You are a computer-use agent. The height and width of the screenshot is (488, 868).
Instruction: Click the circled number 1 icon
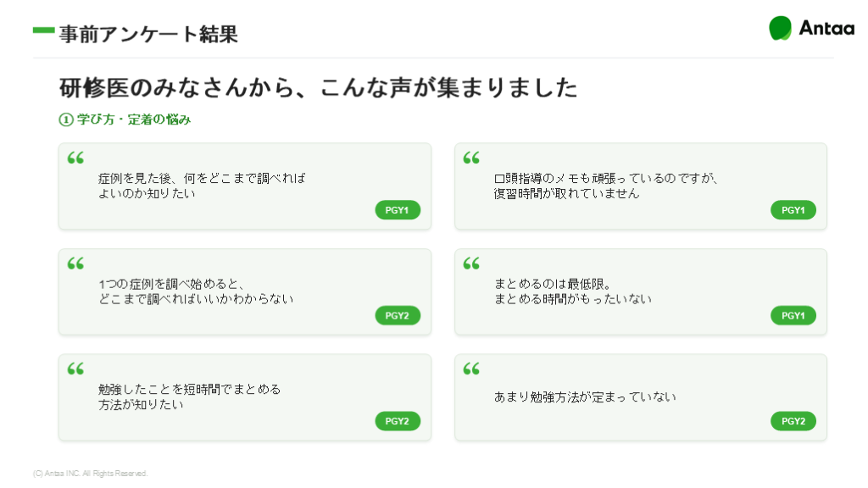[x=66, y=119]
